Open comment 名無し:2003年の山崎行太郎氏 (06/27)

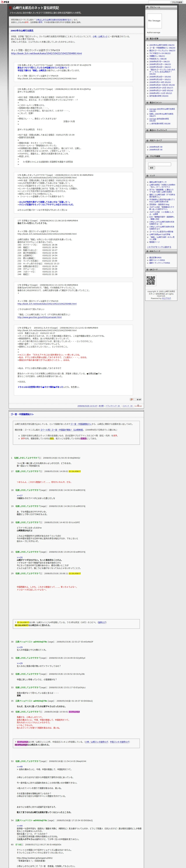pos(161,115)
